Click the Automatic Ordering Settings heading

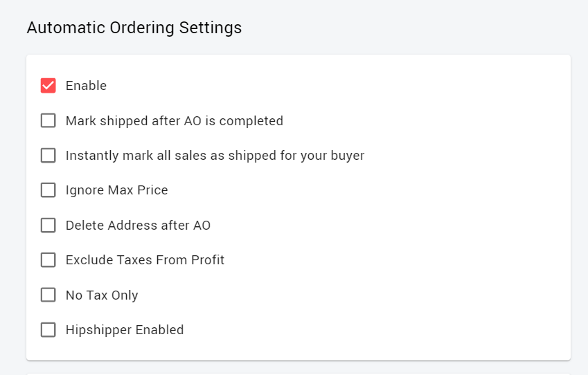[134, 28]
